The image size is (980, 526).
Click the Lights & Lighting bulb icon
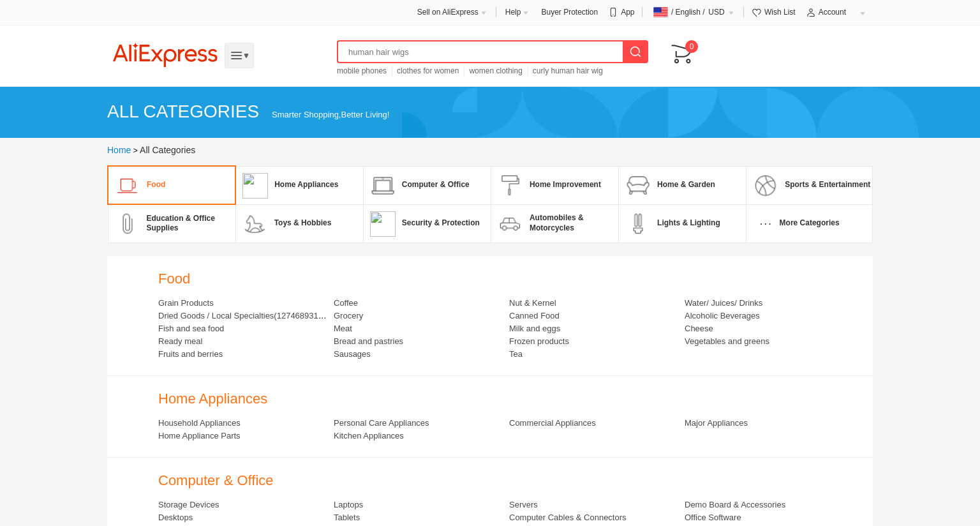point(638,223)
